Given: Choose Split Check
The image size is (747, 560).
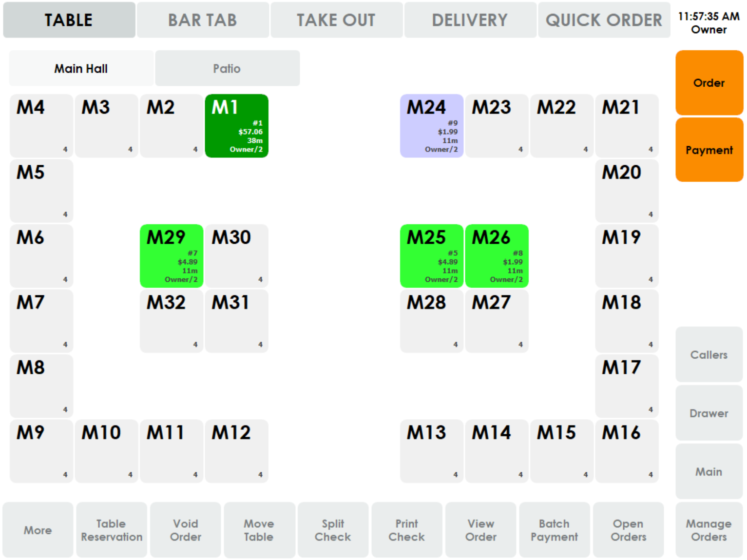Looking at the screenshot, I should (x=333, y=530).
